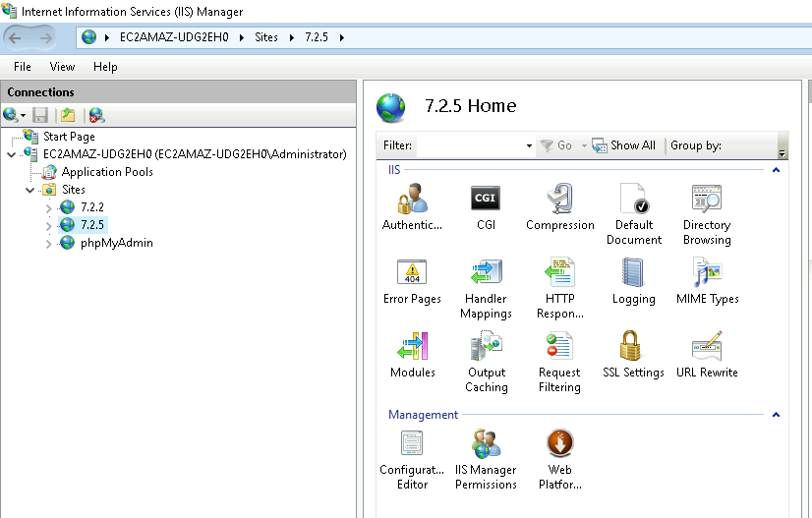Open the Handler Mappings feature
Image resolution: width=812 pixels, height=518 pixels.
(x=486, y=288)
